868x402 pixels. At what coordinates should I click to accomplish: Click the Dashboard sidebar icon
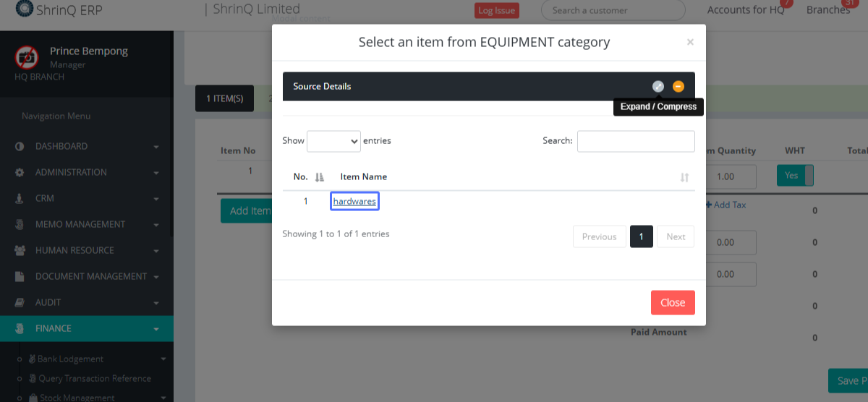pyautogui.click(x=20, y=147)
